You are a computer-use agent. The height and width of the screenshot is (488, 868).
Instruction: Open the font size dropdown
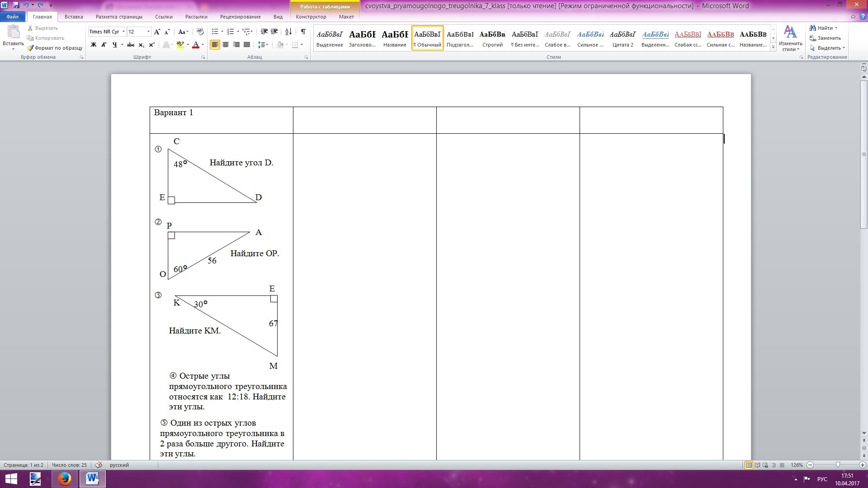148,32
